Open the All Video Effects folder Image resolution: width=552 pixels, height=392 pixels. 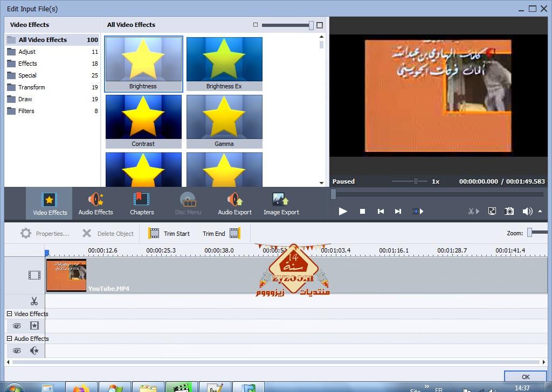pyautogui.click(x=52, y=40)
